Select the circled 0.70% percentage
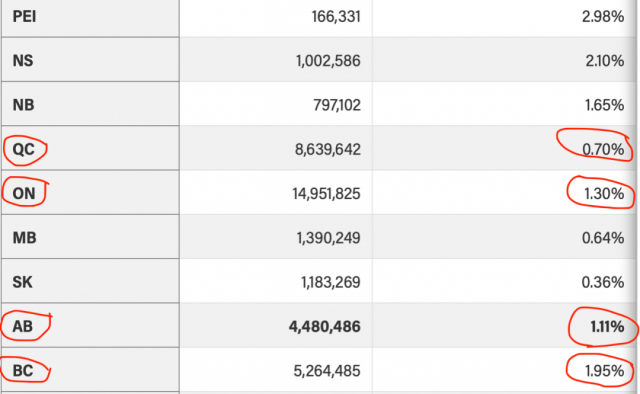This screenshot has height=394, width=640. point(603,149)
